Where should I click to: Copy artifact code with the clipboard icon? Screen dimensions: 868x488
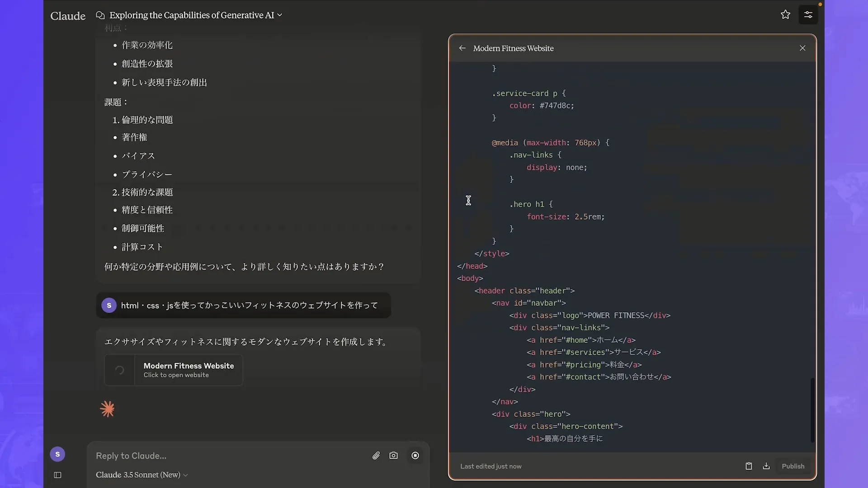click(x=749, y=466)
